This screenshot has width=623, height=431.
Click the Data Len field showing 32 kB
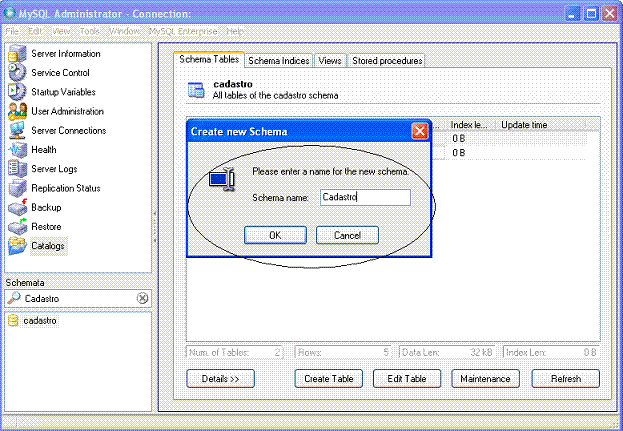pyautogui.click(x=447, y=352)
